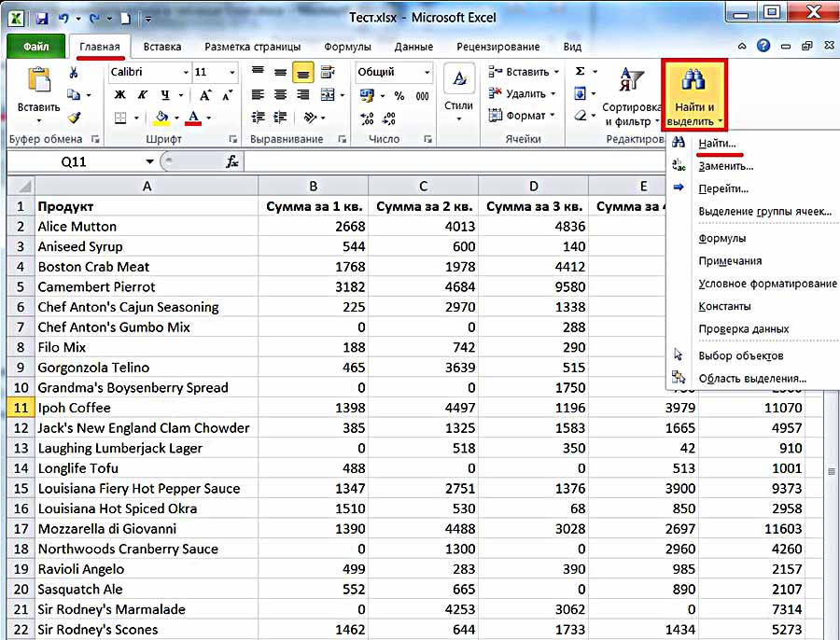Switch to the Формулы tab
Image resolution: width=840 pixels, height=640 pixels.
[x=347, y=47]
